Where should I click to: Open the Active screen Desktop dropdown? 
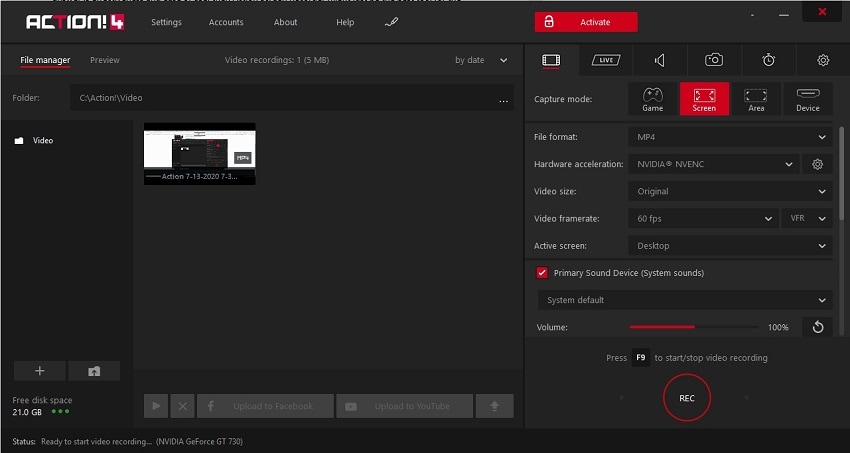730,245
